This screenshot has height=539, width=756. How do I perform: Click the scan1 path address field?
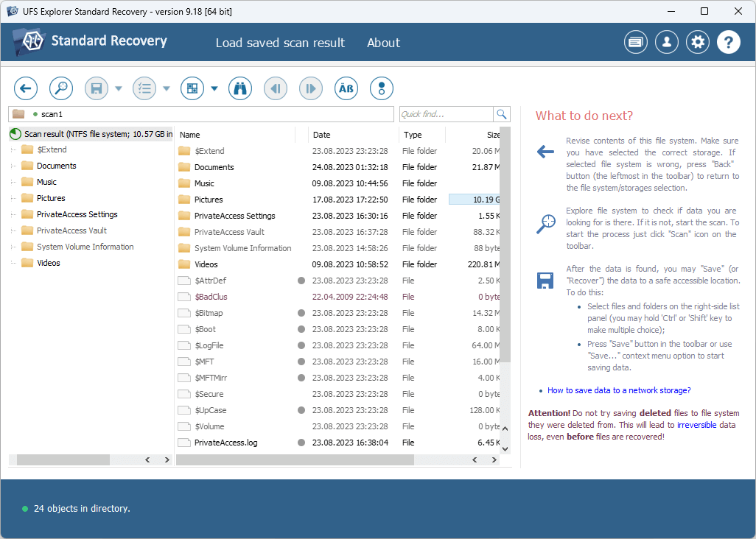[x=201, y=114]
